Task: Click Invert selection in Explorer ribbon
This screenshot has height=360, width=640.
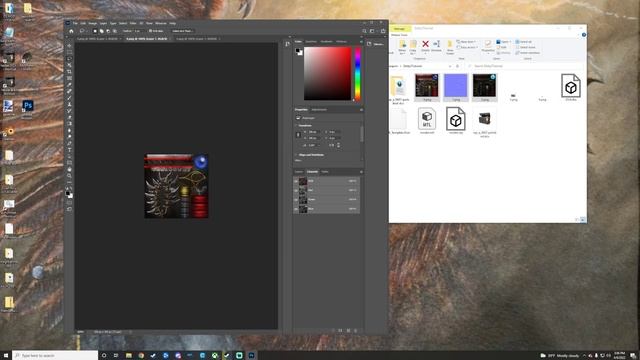Action: (528, 53)
